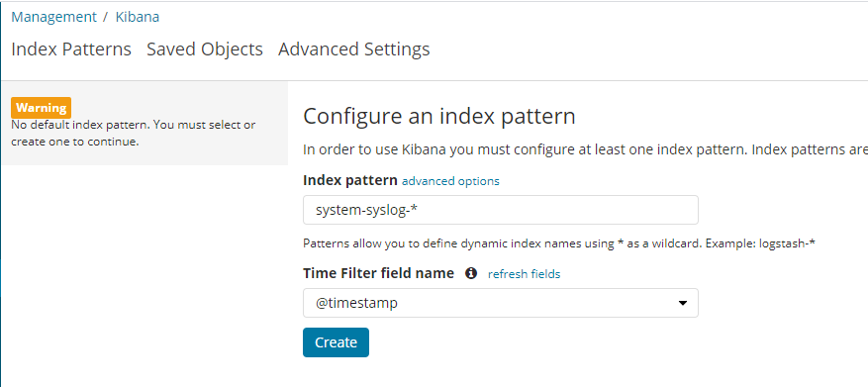Click the 'In order to use Kibana' description
Viewport: 868px width, 387px height.
[x=585, y=150]
